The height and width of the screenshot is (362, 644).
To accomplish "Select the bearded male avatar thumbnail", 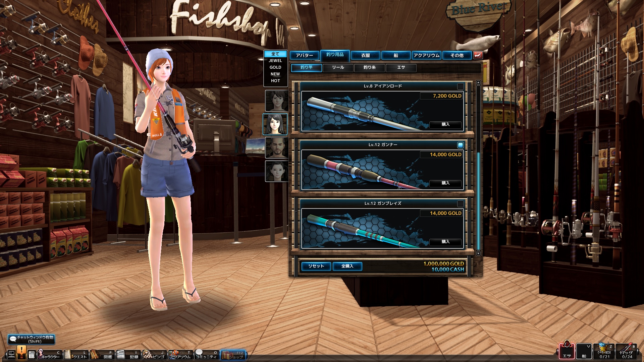I will [276, 147].
